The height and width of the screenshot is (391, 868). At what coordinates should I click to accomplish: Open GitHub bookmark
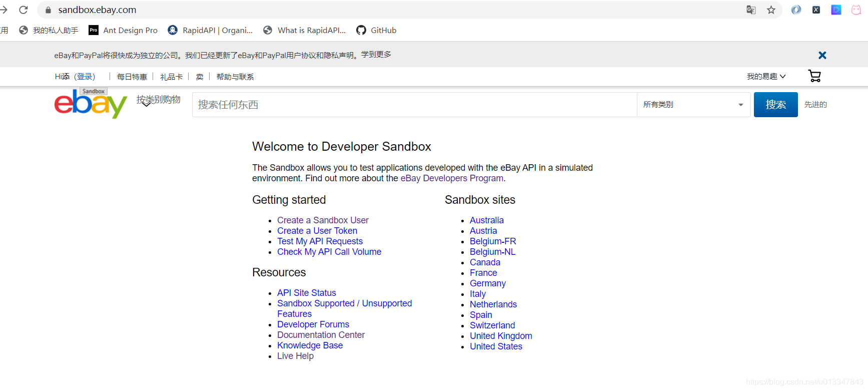click(376, 30)
